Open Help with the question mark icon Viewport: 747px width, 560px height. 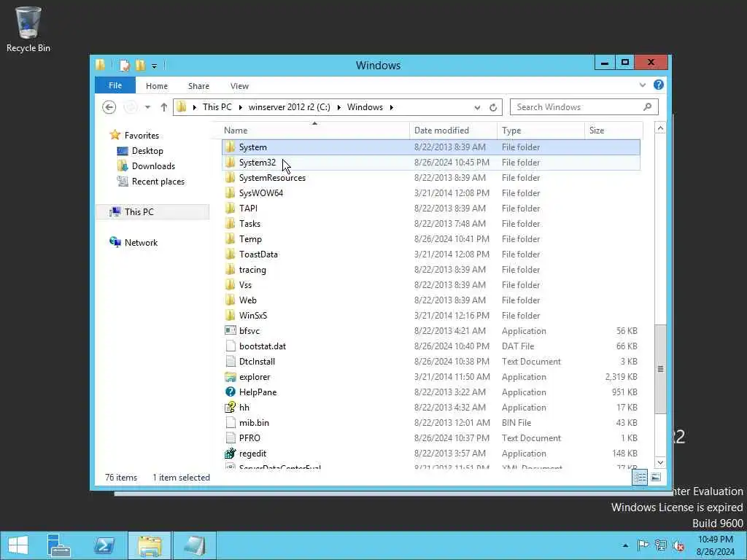click(659, 85)
